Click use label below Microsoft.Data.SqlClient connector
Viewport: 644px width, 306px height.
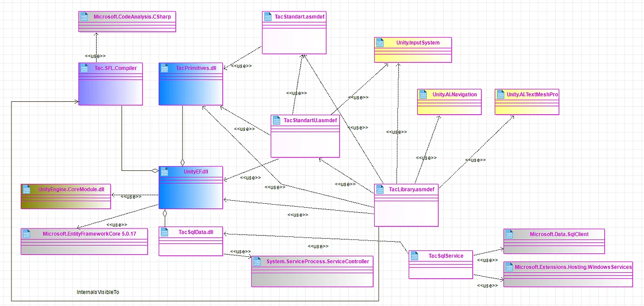coord(487,260)
